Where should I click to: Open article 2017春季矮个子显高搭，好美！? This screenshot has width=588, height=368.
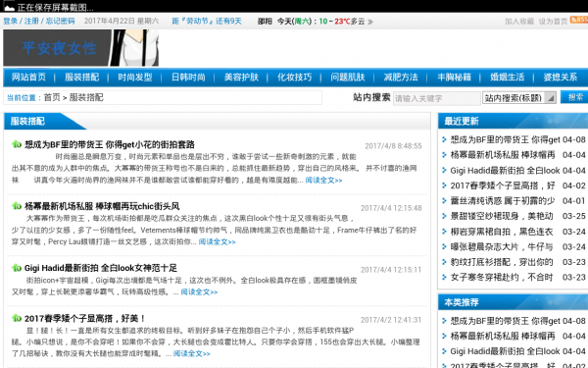85,318
